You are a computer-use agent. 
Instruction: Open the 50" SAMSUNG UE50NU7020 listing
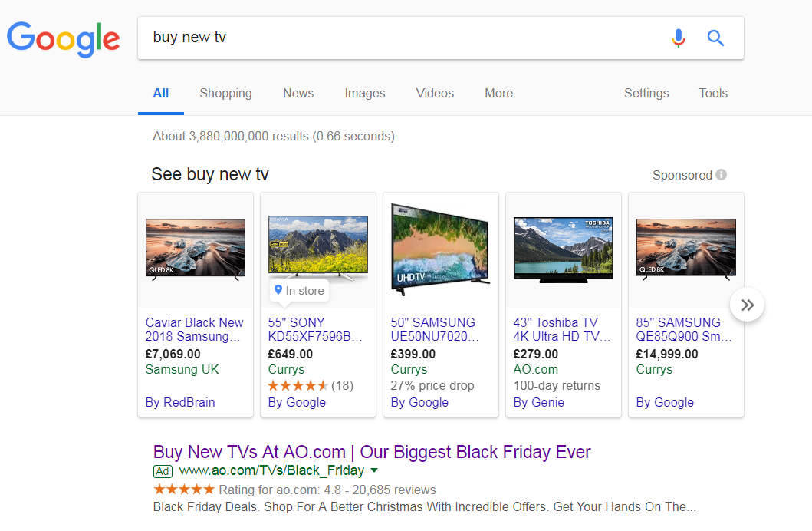tap(435, 329)
